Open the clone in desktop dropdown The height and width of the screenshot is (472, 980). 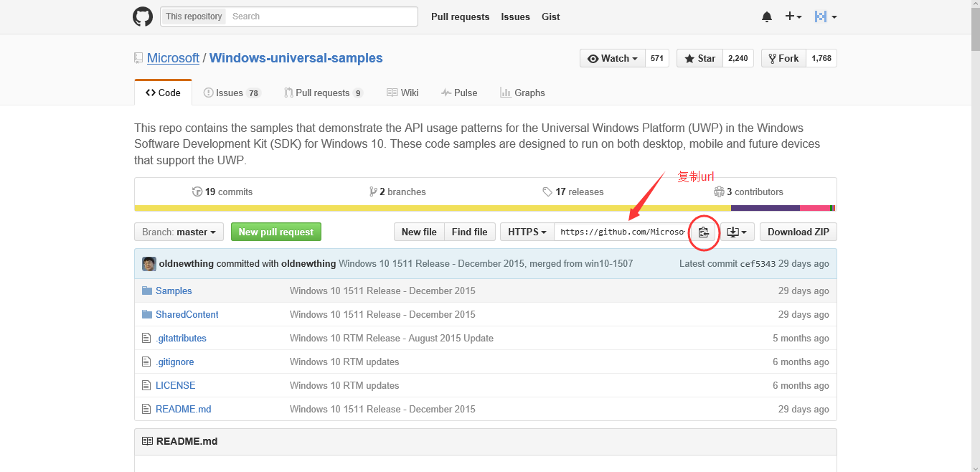point(737,232)
